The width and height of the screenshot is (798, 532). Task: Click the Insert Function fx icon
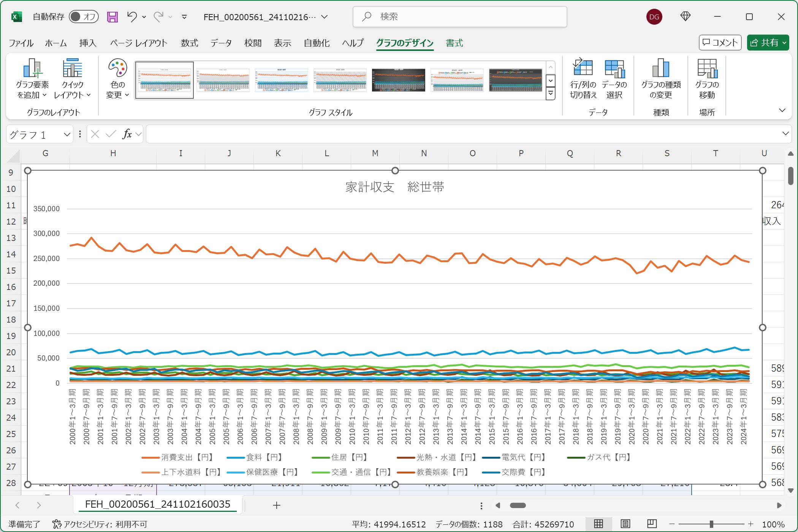tap(127, 134)
